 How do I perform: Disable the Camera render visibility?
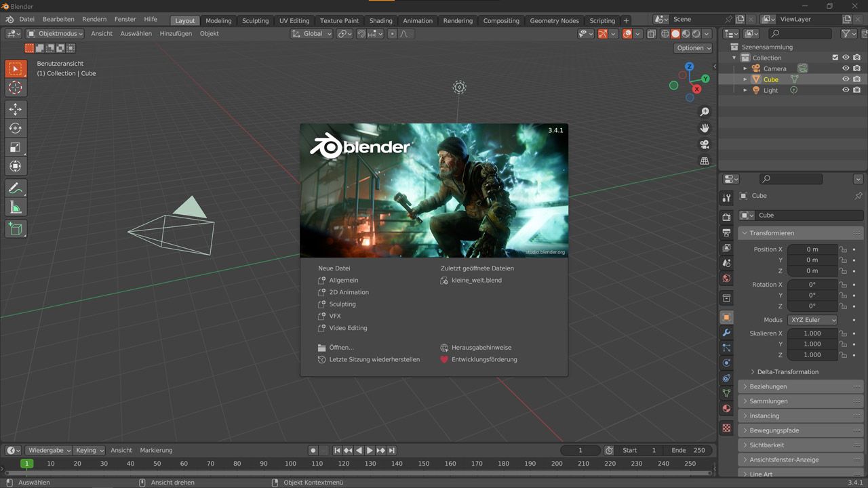click(x=856, y=68)
